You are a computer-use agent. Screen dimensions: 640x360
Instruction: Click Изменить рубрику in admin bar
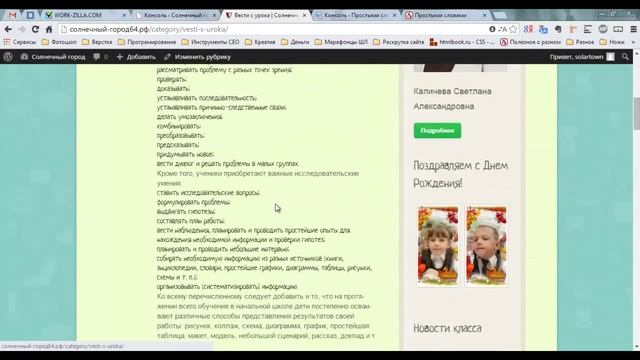198,57
